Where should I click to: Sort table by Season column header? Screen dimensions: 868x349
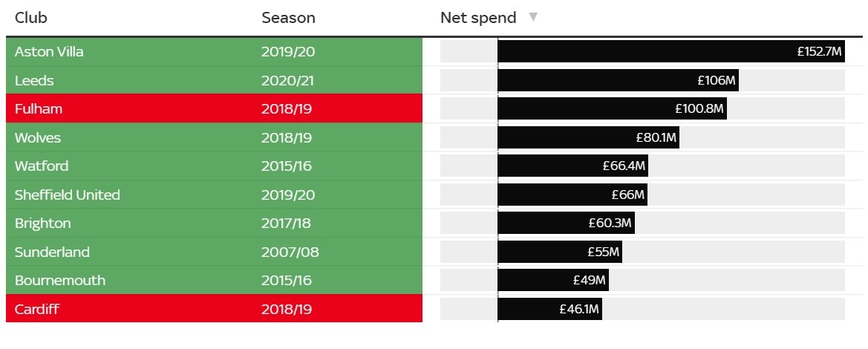(x=288, y=18)
